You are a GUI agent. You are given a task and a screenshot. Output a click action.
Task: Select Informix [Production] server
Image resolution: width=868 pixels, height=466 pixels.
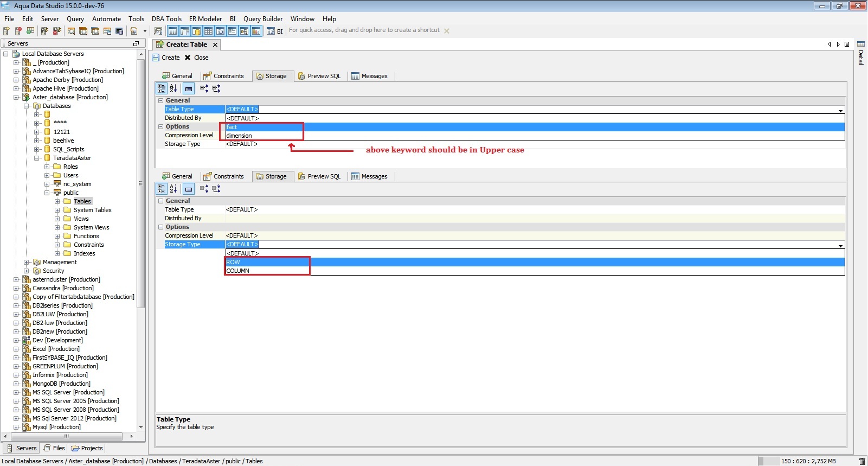pos(60,375)
